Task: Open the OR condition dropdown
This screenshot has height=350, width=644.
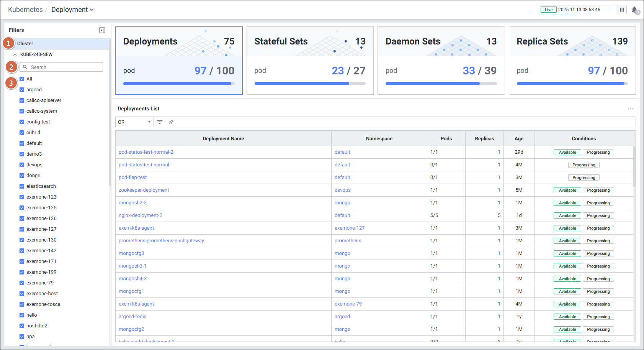Action: (134, 122)
